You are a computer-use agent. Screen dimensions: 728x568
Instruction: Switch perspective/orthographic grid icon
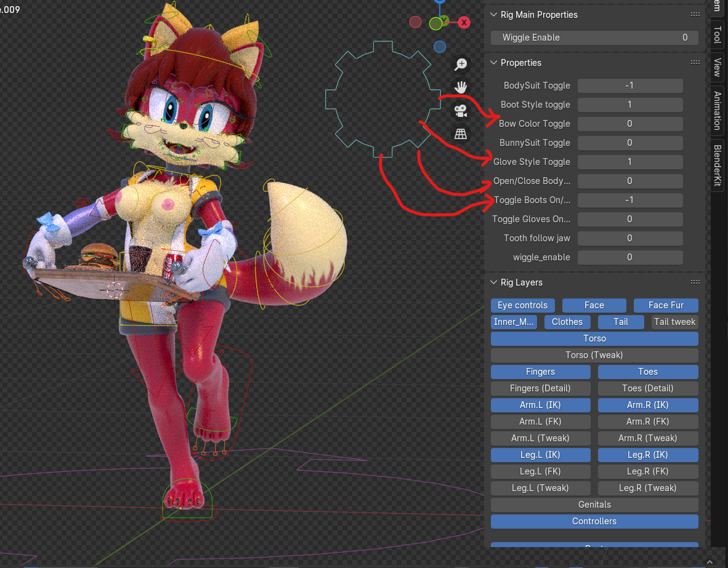(461, 134)
